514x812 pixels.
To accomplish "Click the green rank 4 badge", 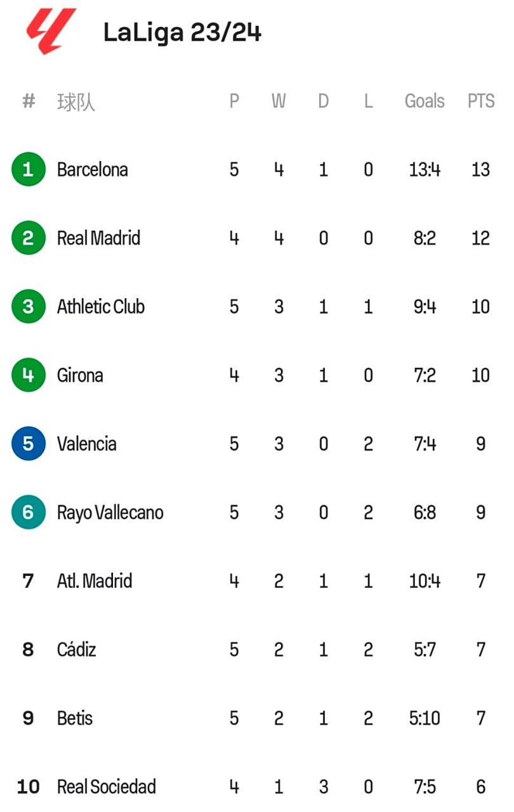I will (x=29, y=375).
